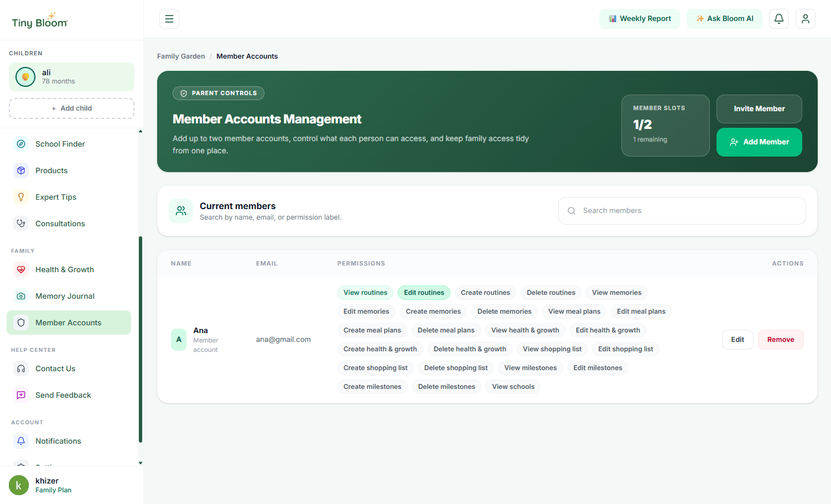Click the Health & Growth heart icon
Image resolution: width=831 pixels, height=504 pixels.
pyautogui.click(x=21, y=269)
